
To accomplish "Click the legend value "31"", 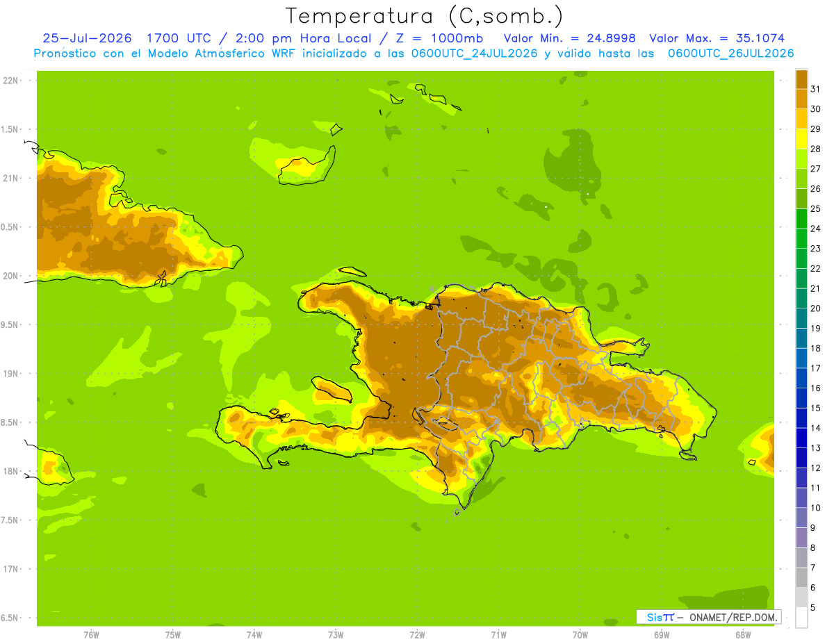I will 815,89.
